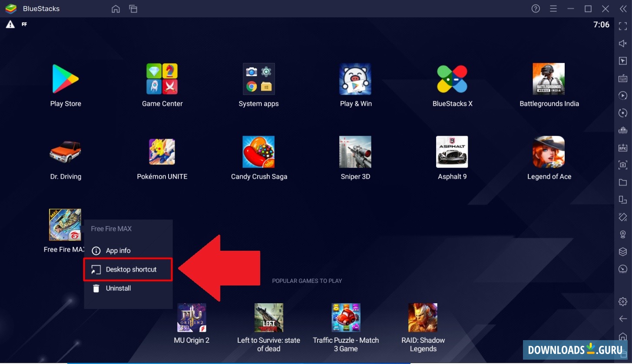
Task: Launch Candy Crush Saga
Action: [x=259, y=151]
